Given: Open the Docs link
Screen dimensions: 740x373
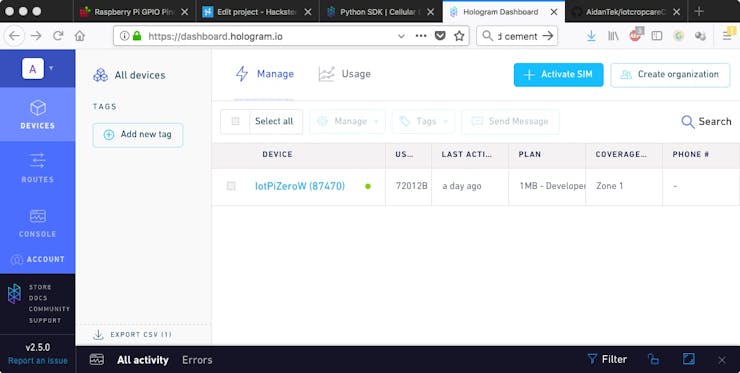Looking at the screenshot, I should click(x=38, y=298).
